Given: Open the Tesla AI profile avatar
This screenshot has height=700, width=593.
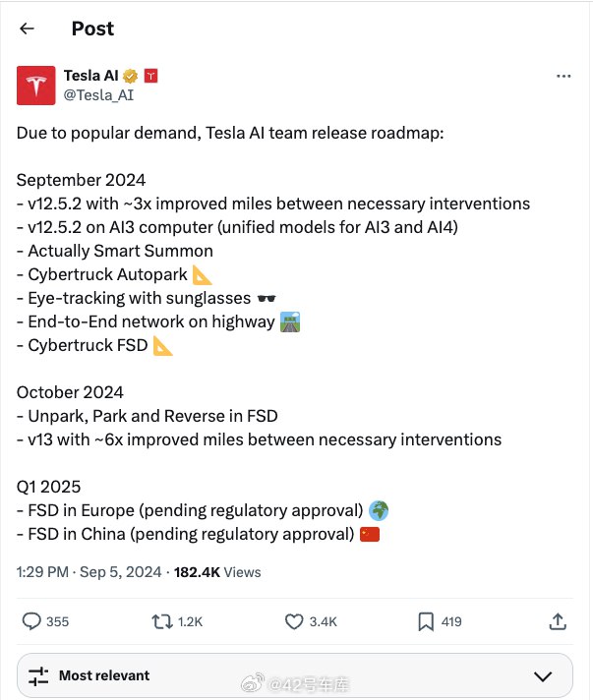Looking at the screenshot, I should pos(36,86).
